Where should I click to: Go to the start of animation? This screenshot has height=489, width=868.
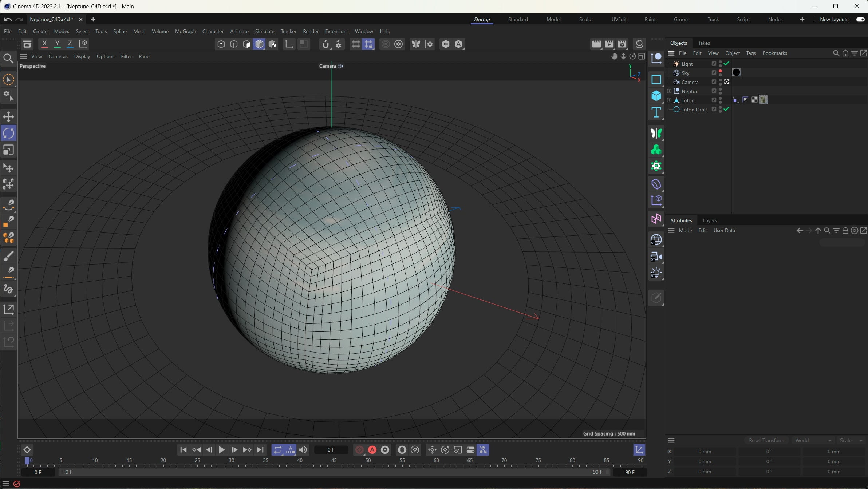coord(184,450)
